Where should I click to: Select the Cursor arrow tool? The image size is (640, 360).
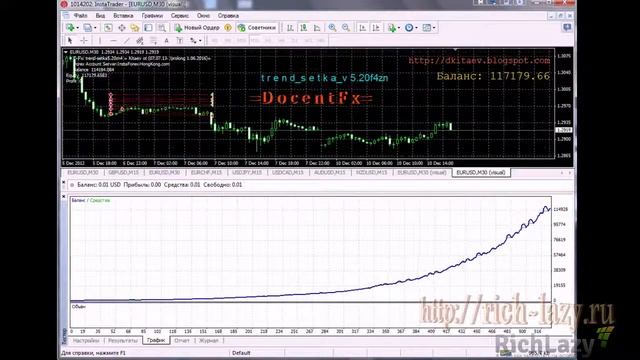pos(70,40)
